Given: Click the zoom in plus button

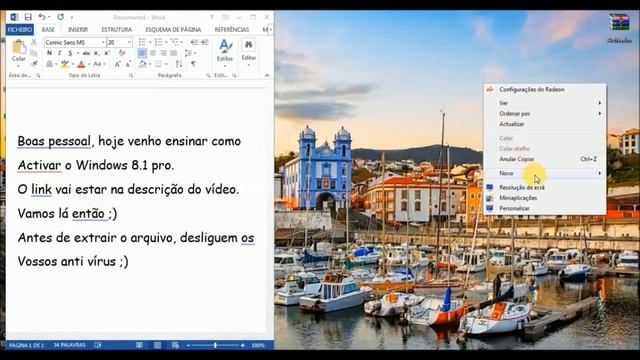Looking at the screenshot, I should coord(242,345).
